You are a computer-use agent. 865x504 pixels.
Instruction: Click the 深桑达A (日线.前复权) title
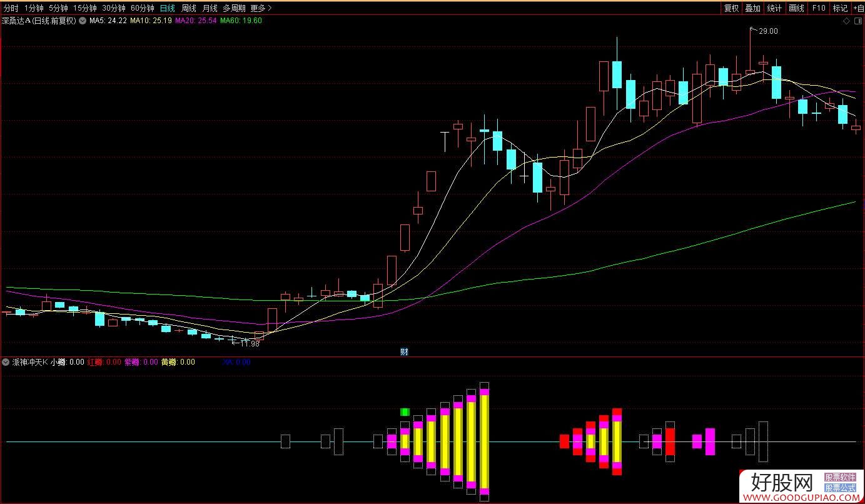tap(39, 21)
